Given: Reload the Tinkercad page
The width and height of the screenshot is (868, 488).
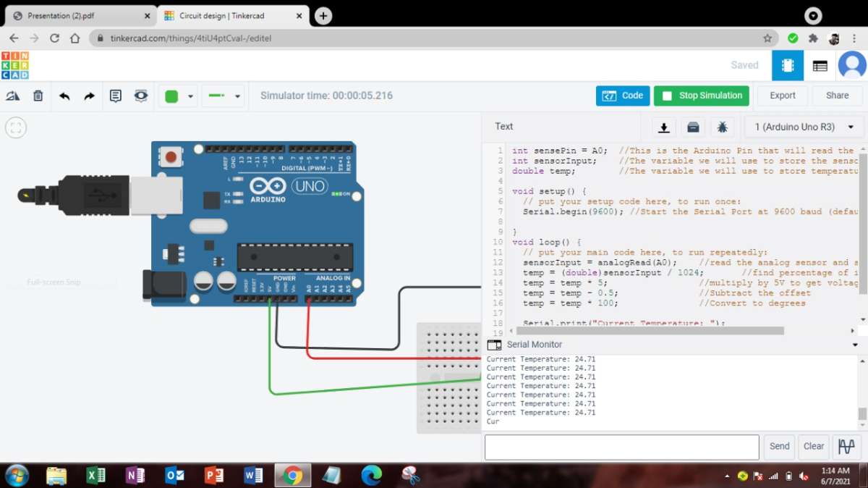Looking at the screenshot, I should [x=55, y=38].
